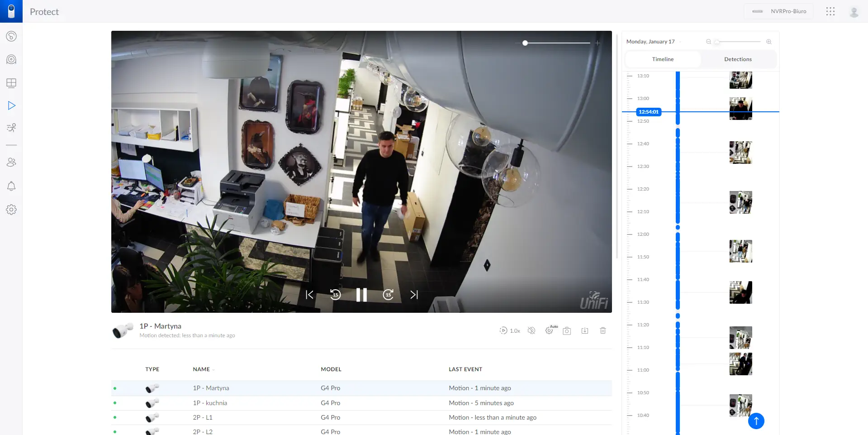Open the Users icon in sidebar

11,163
